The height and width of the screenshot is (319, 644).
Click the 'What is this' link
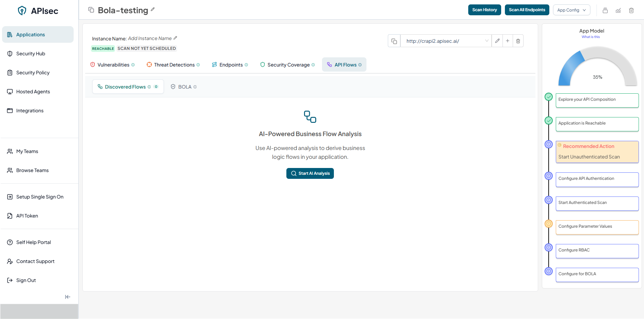point(590,37)
